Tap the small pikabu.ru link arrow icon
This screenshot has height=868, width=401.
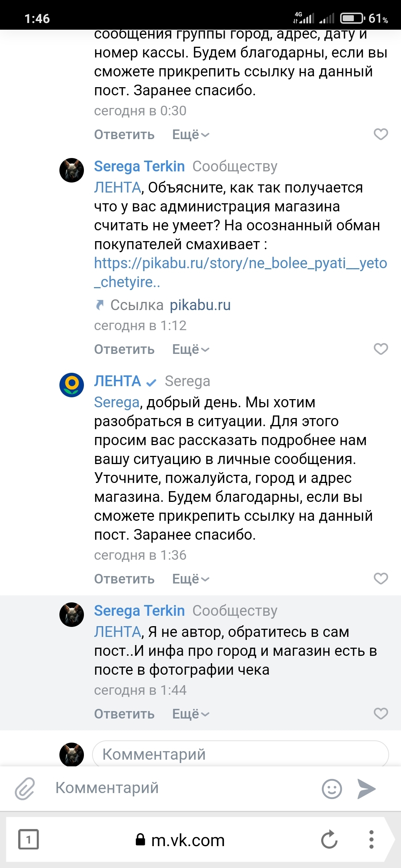tap(100, 305)
